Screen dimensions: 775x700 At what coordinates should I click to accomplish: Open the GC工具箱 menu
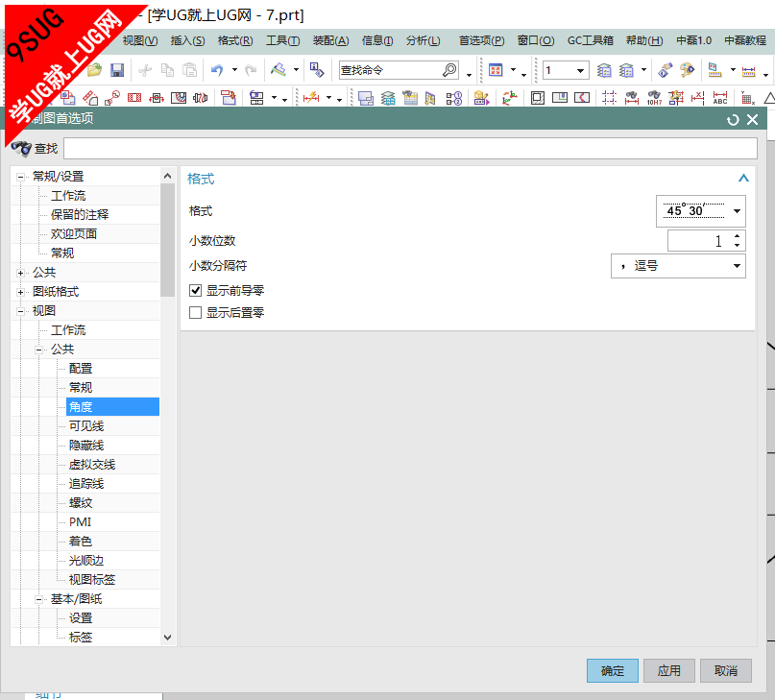point(591,40)
